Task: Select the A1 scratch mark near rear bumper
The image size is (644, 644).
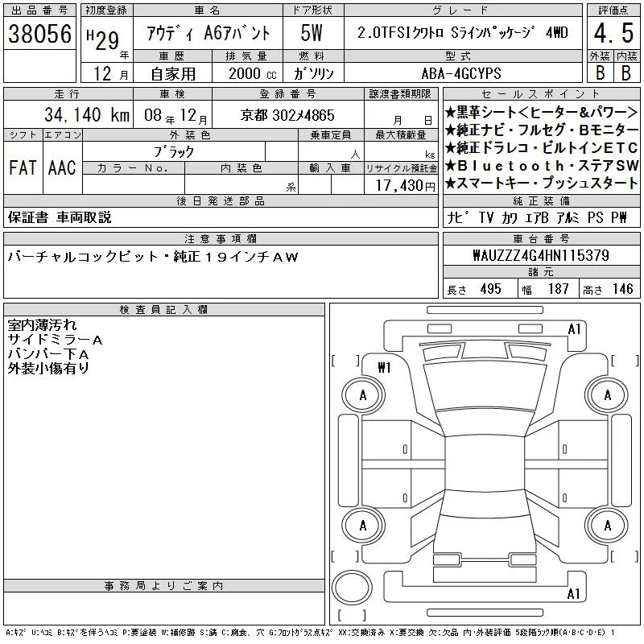Action: pyautogui.click(x=573, y=593)
